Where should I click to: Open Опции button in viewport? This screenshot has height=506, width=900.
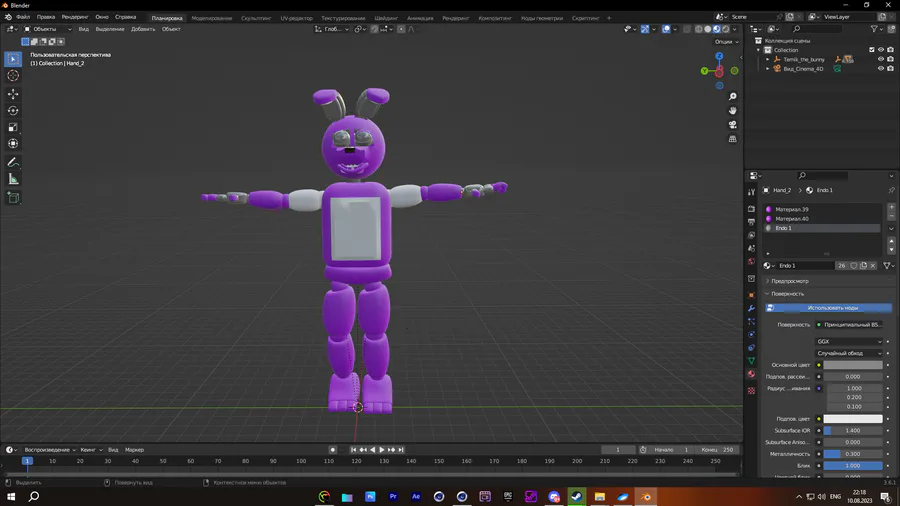coord(727,41)
